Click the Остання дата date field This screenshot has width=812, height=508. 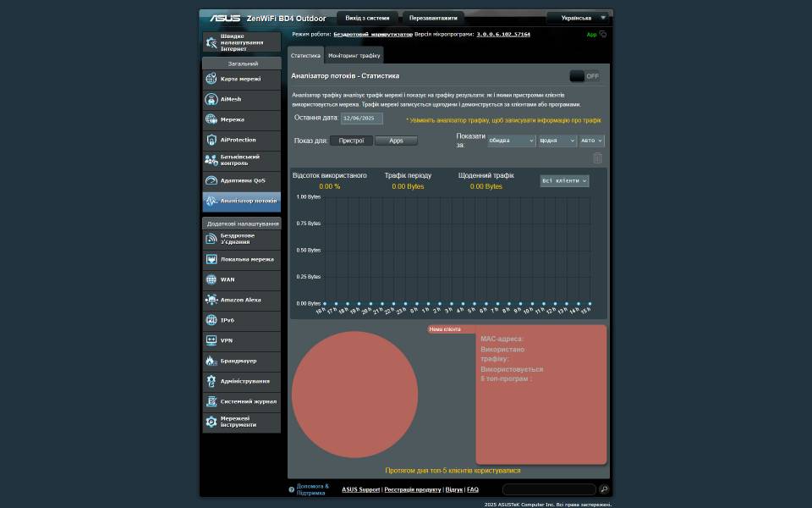(x=362, y=119)
